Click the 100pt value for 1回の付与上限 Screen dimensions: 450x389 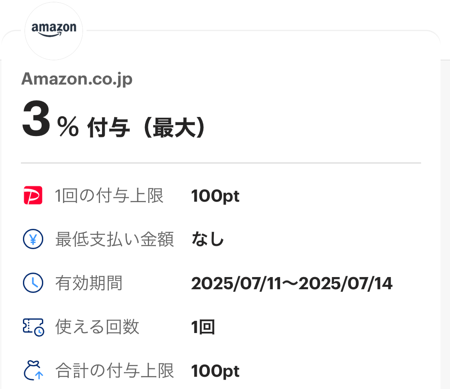(215, 196)
